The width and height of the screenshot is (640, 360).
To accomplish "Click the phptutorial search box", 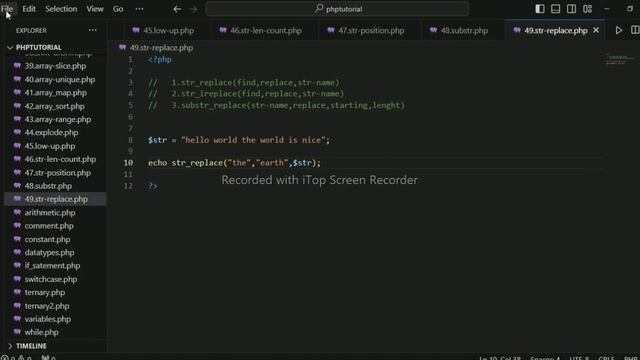I will [338, 9].
